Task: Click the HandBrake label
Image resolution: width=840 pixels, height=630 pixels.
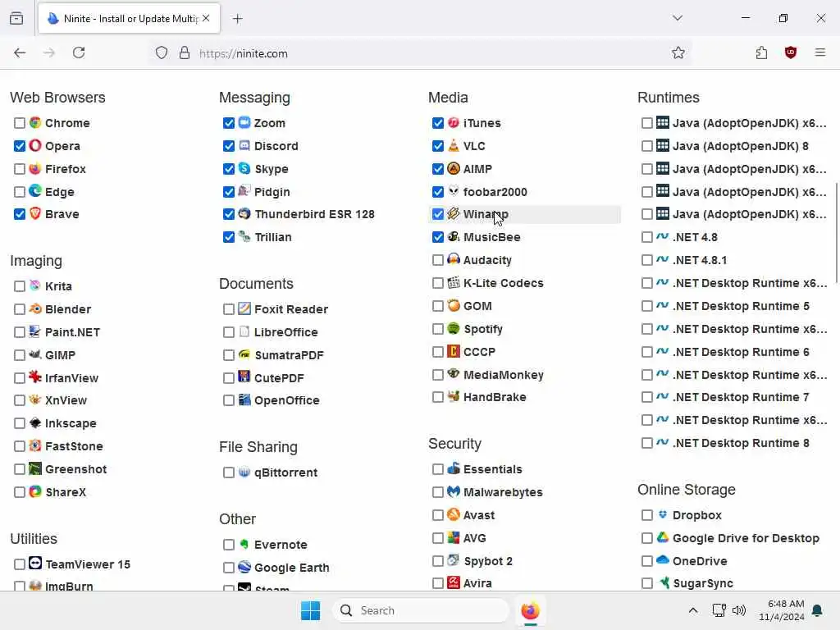Action: [495, 397]
